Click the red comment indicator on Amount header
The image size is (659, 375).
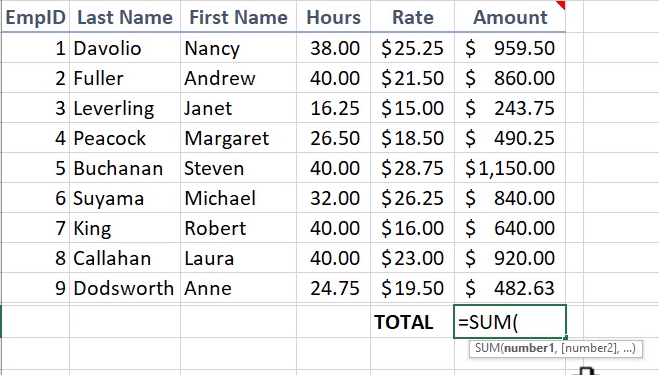(561, 5)
